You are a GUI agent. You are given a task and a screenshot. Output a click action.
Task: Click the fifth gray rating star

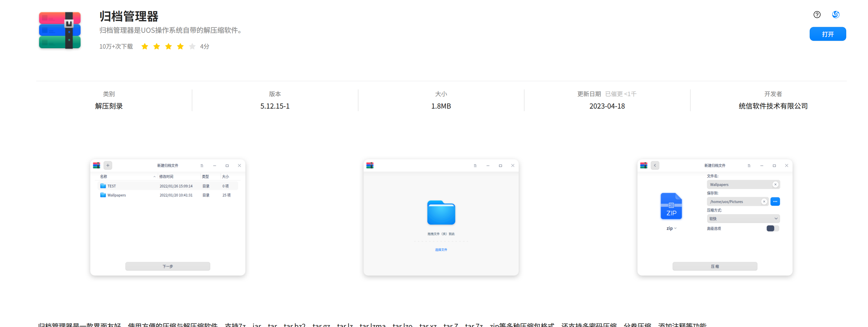192,47
